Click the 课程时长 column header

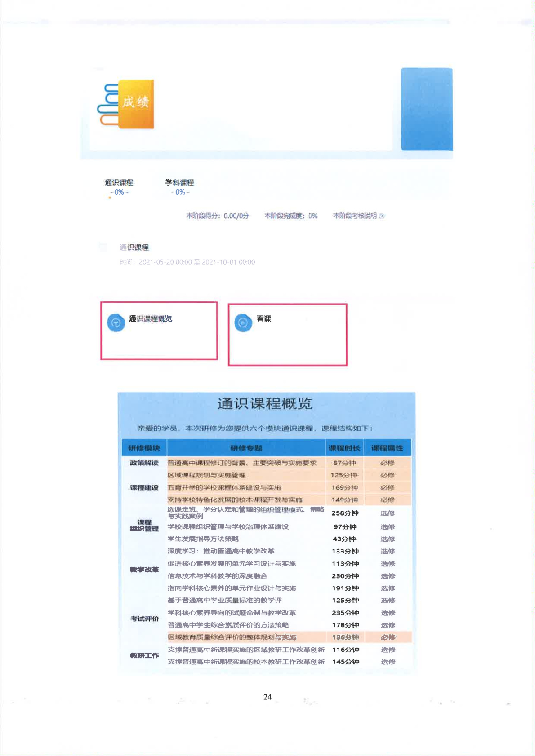click(344, 448)
